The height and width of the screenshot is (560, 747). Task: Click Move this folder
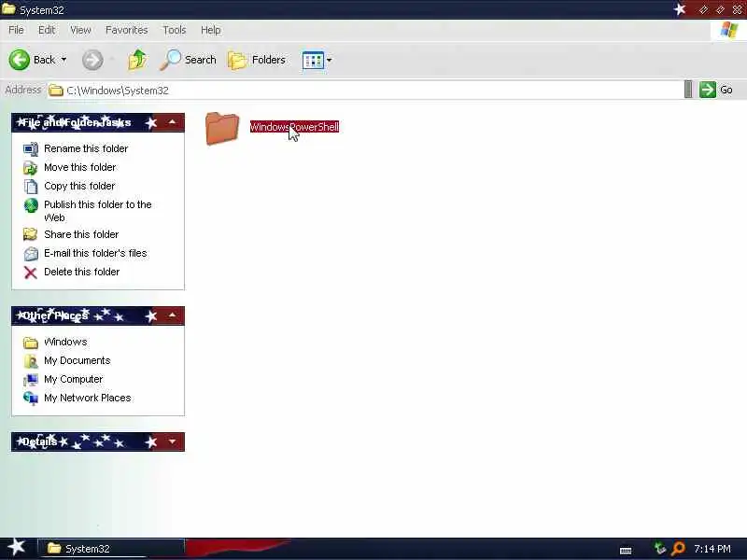click(80, 167)
